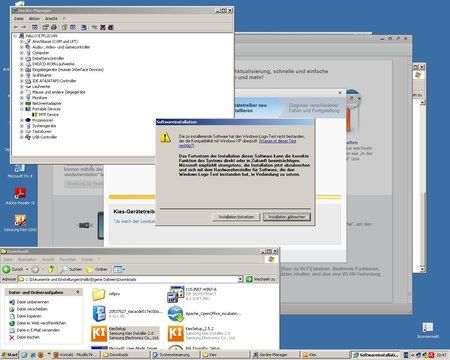The image size is (450, 360).
Task: Select the KiesSetup installer file icon
Action: point(99,333)
